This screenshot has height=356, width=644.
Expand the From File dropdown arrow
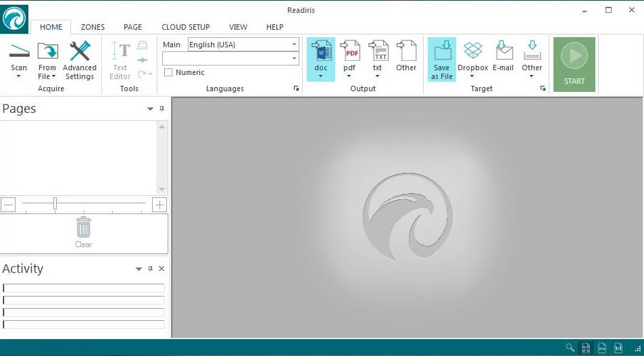(x=54, y=76)
